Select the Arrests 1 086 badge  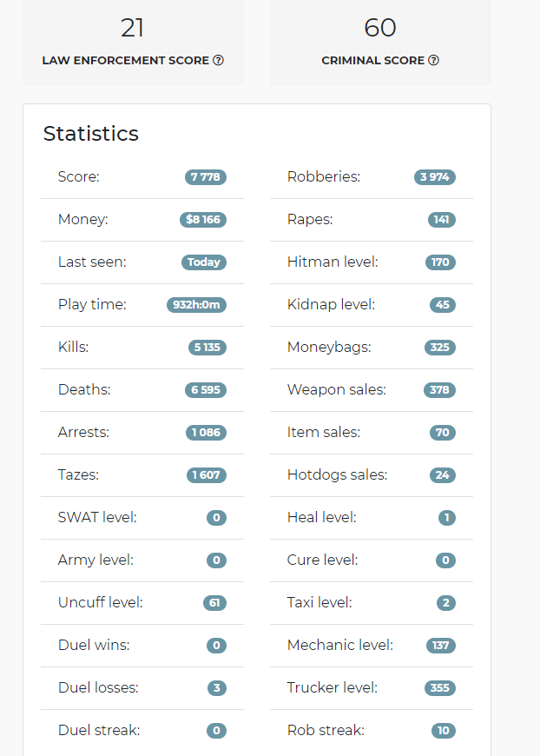[x=206, y=433]
